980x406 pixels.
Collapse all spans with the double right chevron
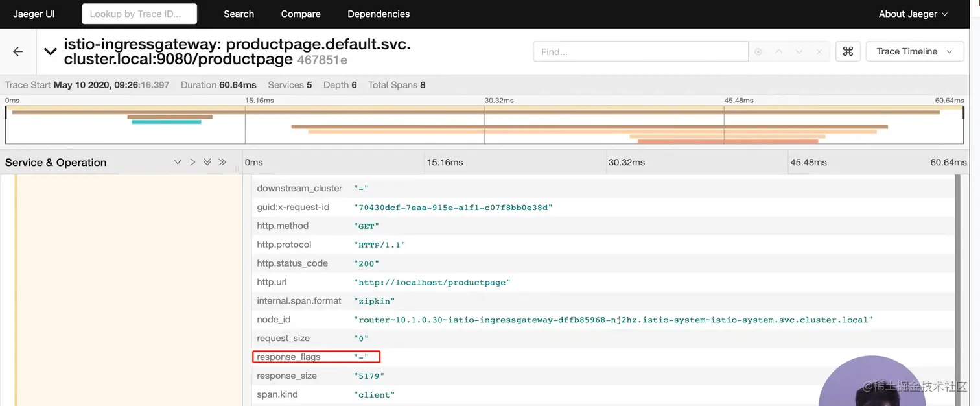[x=222, y=162]
